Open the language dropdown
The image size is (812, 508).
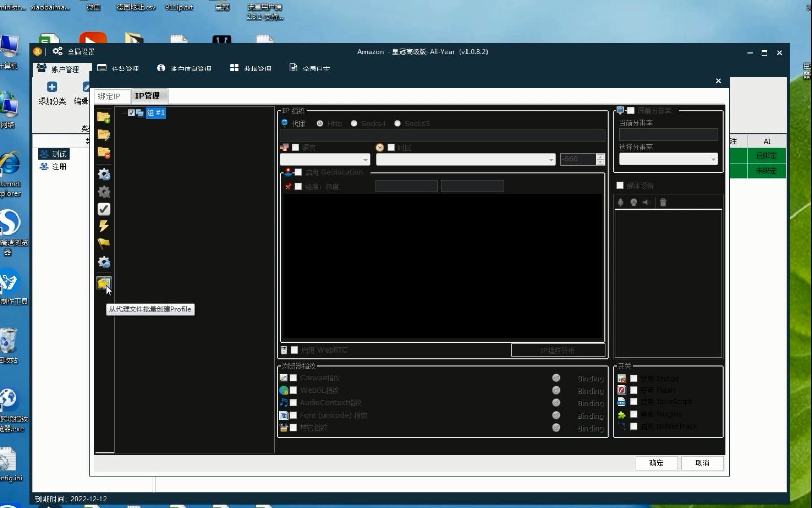click(325, 160)
